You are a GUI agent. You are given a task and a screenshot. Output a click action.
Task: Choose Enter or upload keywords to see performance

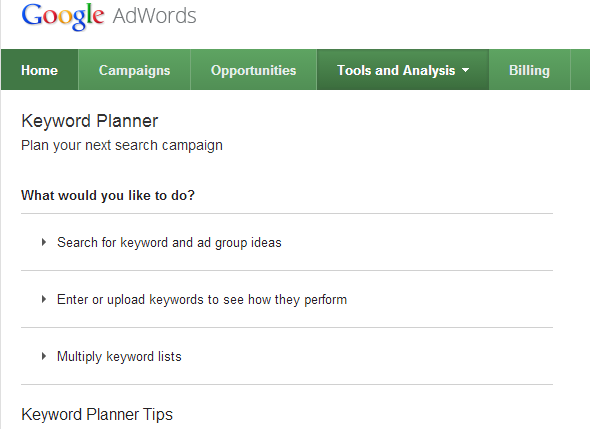[x=202, y=300]
